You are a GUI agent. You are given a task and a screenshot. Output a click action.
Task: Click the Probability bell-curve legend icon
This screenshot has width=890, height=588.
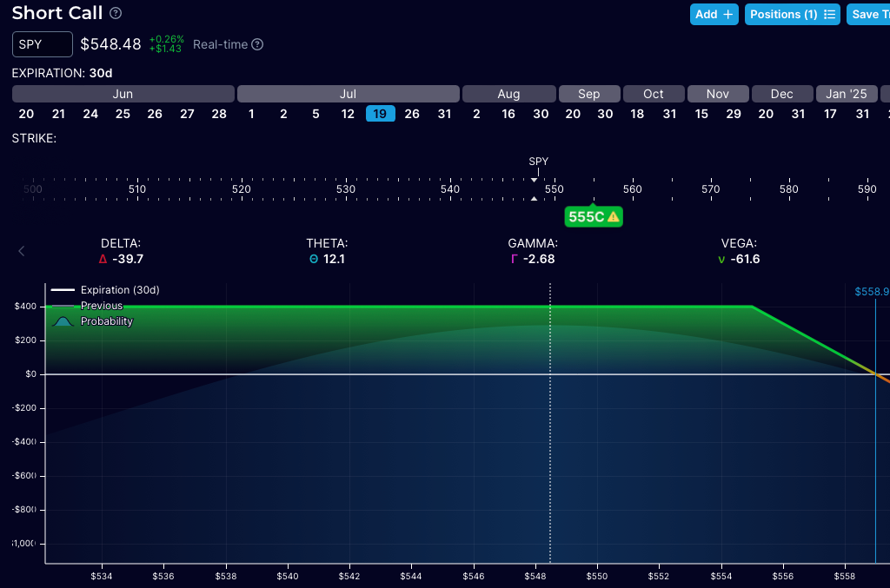coord(63,321)
